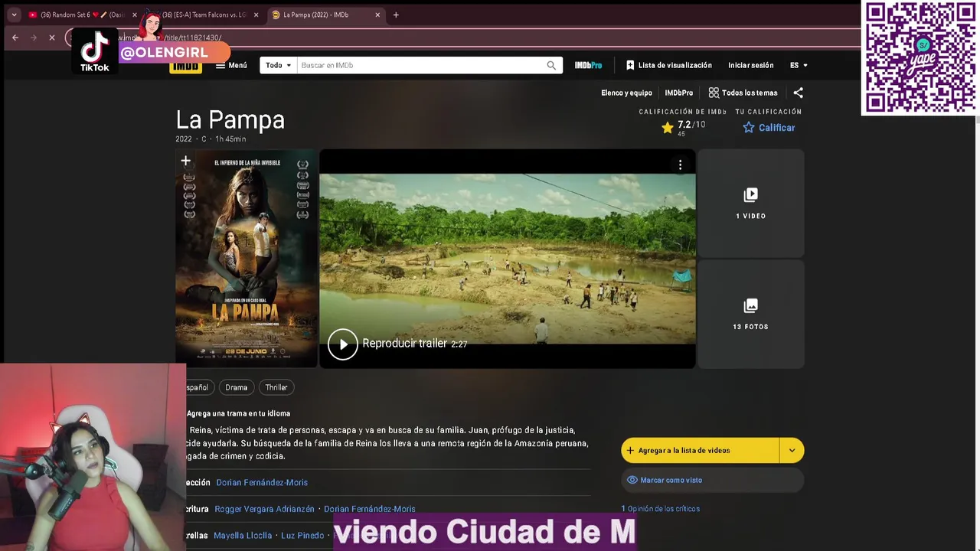Close the Team Falcons vs. LGI tab
The image size is (980, 551).
coord(256,15)
